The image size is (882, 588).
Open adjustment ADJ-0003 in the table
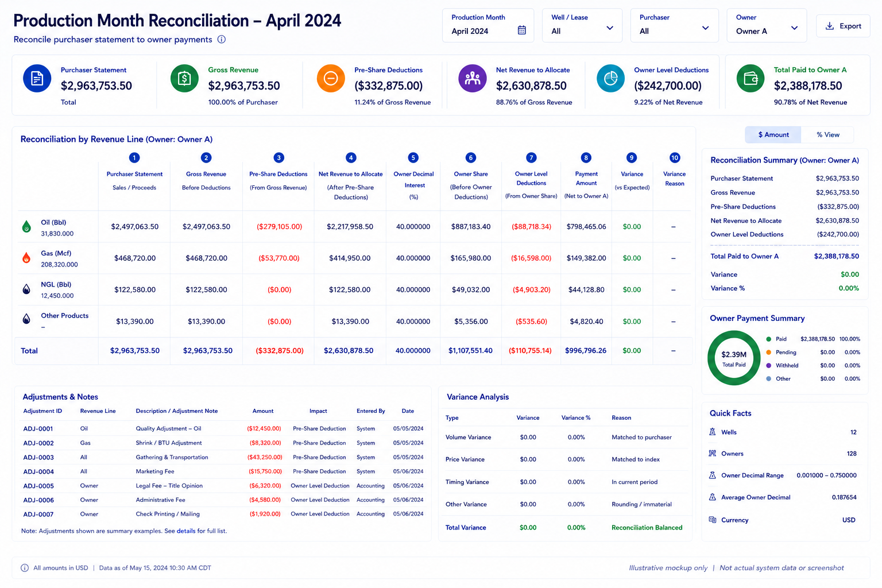[38, 458]
